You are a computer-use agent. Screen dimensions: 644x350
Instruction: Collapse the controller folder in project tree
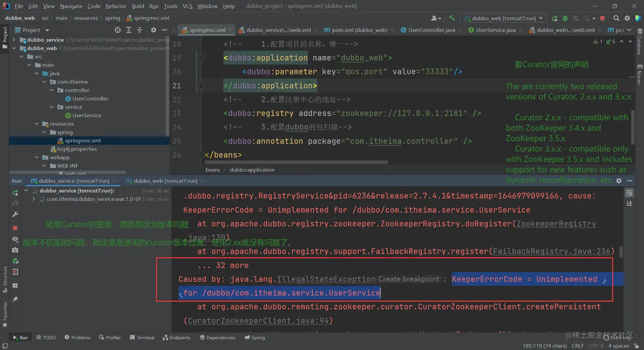pos(52,90)
